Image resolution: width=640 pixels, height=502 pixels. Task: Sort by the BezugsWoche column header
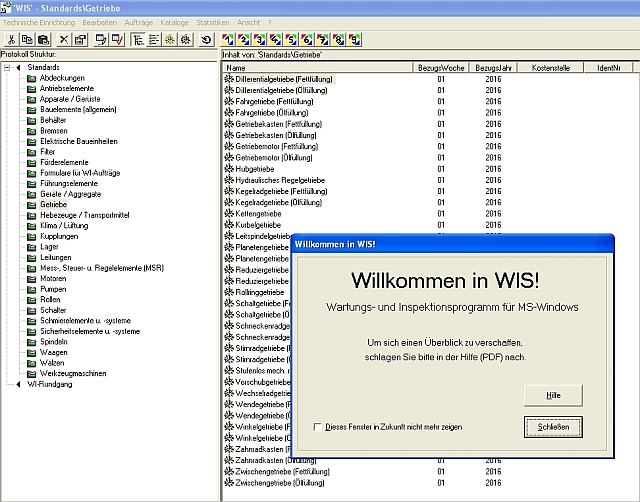click(x=441, y=68)
